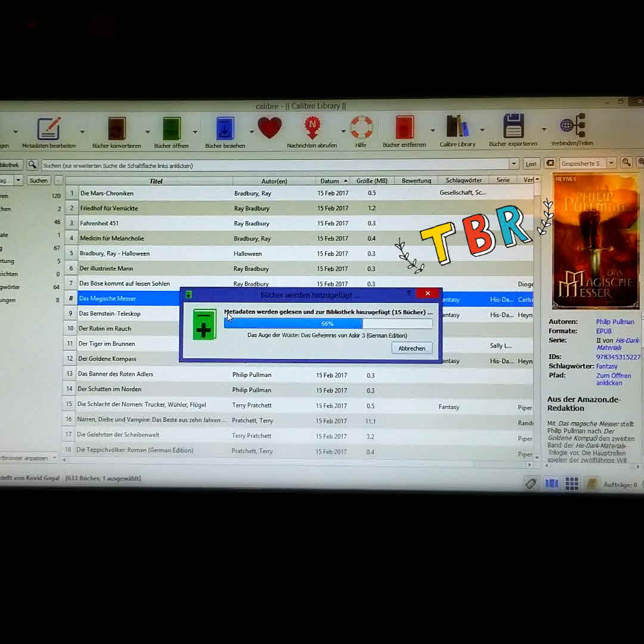Expand the search field history dropdown

click(x=513, y=164)
